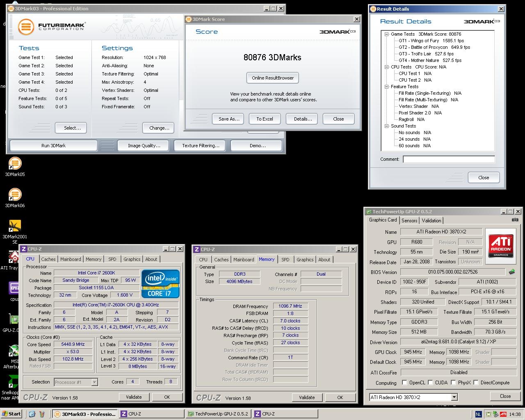
Task: Collapse the Feature Tests tree node
Action: (387, 87)
